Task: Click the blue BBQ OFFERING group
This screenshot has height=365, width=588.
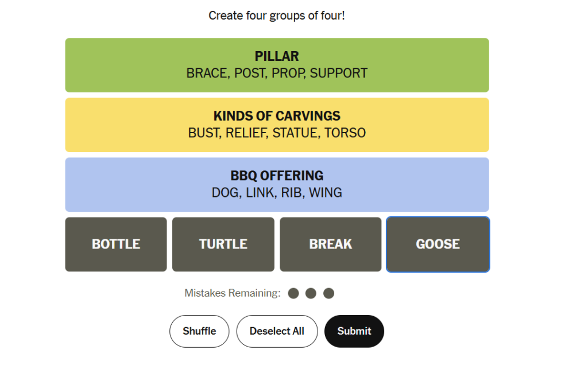Action: coord(277,185)
